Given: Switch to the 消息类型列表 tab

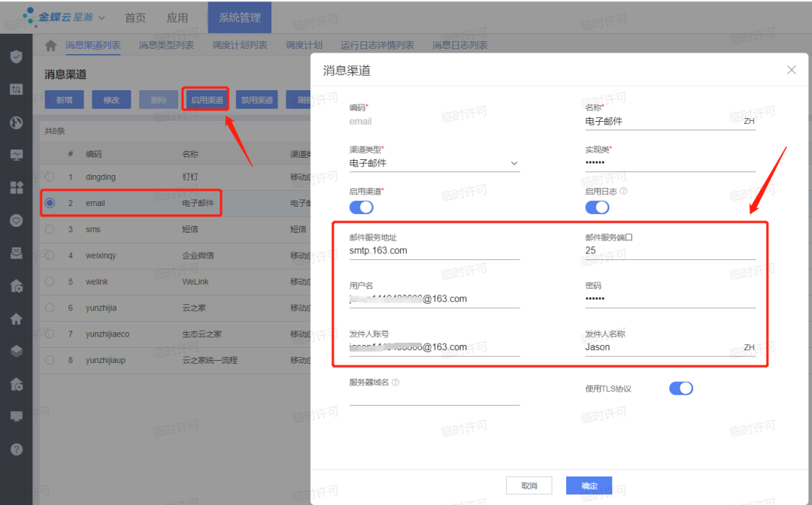Looking at the screenshot, I should tap(166, 45).
